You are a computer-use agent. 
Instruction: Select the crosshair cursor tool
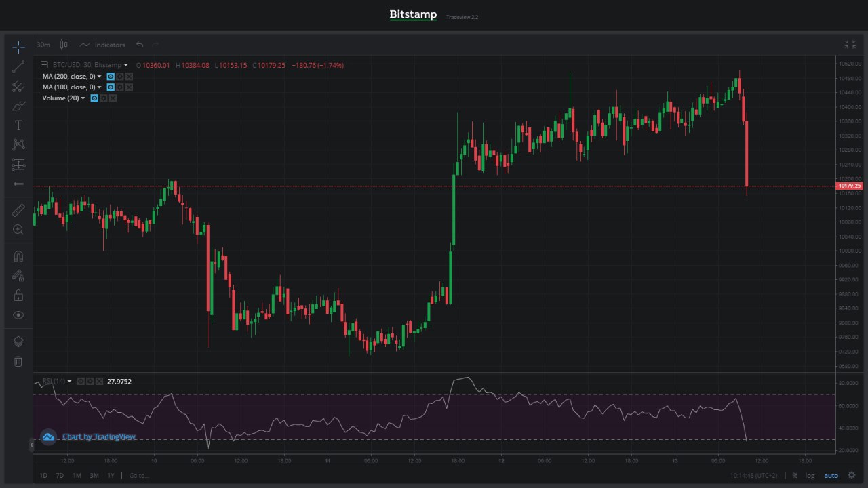point(18,47)
